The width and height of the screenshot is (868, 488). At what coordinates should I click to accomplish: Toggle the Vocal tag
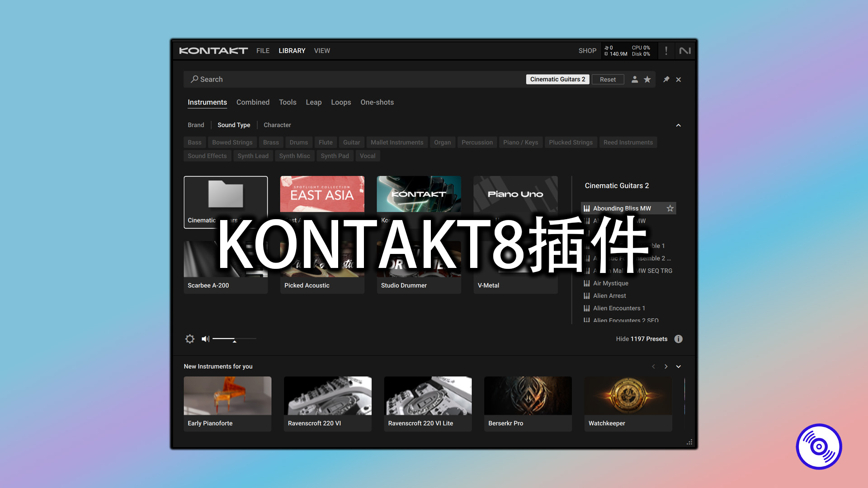click(x=368, y=156)
